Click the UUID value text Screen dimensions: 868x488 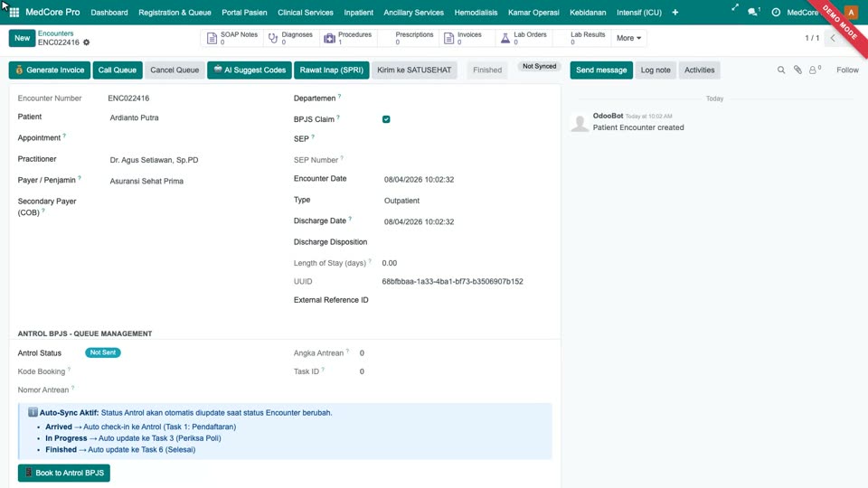(x=452, y=281)
